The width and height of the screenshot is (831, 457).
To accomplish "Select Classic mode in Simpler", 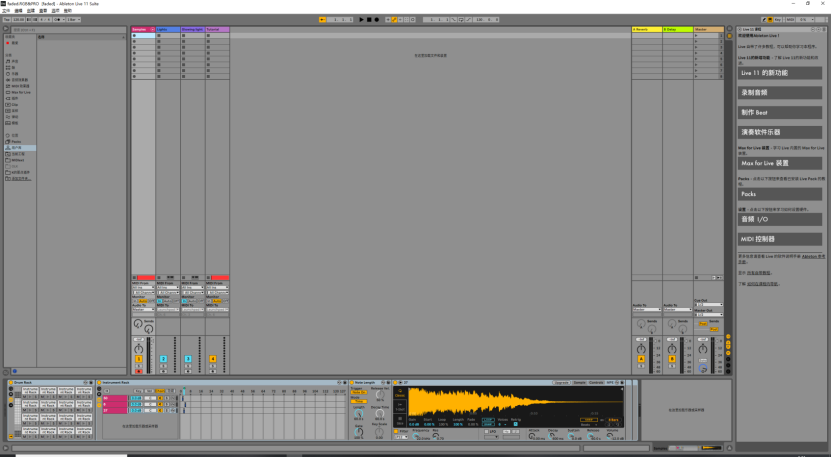I will point(400,393).
